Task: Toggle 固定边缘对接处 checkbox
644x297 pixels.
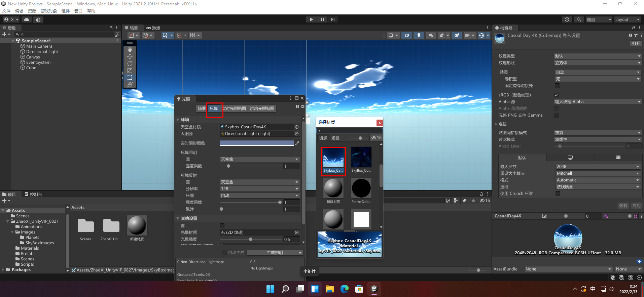Action: 557,86
